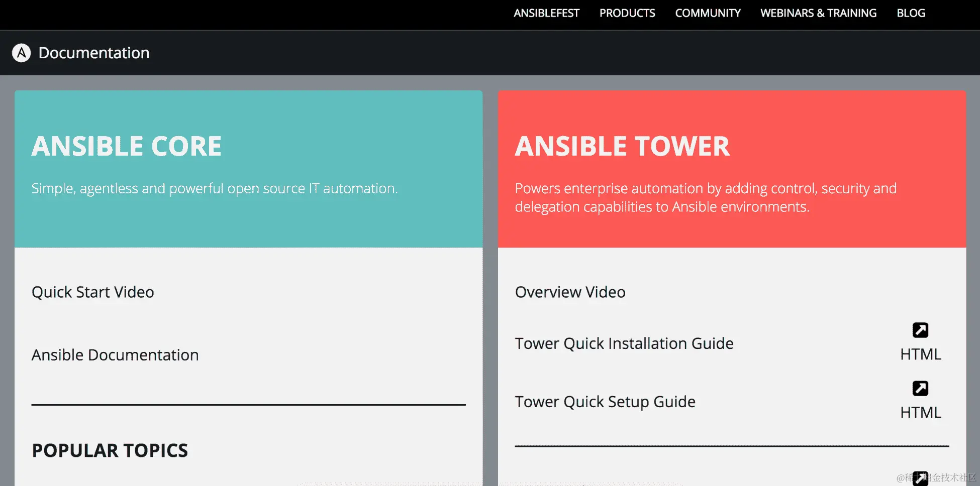Click the Documentation header title
This screenshot has height=486, width=980.
[x=94, y=53]
